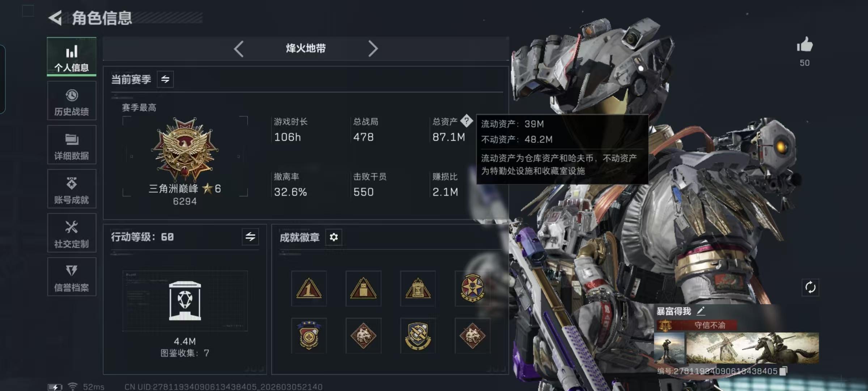Select the skull star achievement badge
This screenshot has width=868, height=391.
point(472,289)
